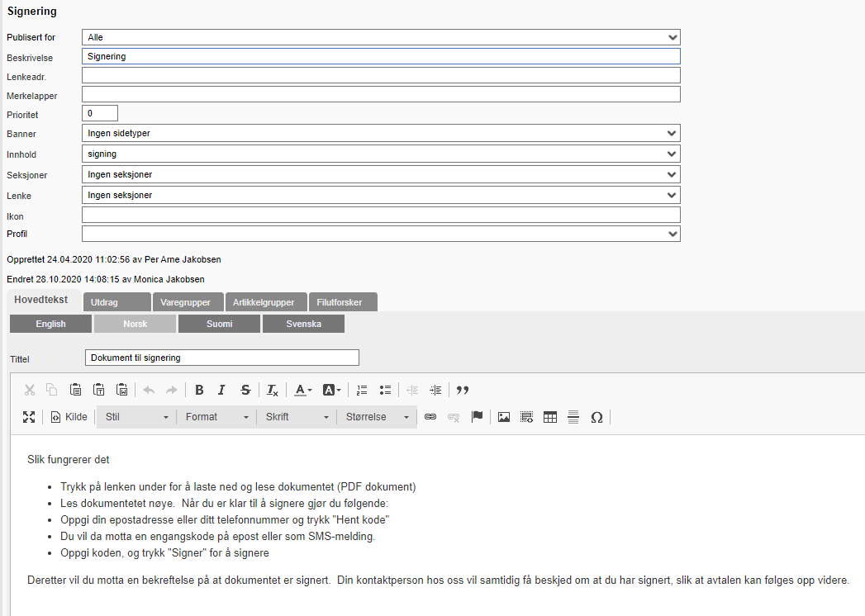Image resolution: width=865 pixels, height=616 pixels.
Task: Open the background color picker
Action: coord(332,390)
